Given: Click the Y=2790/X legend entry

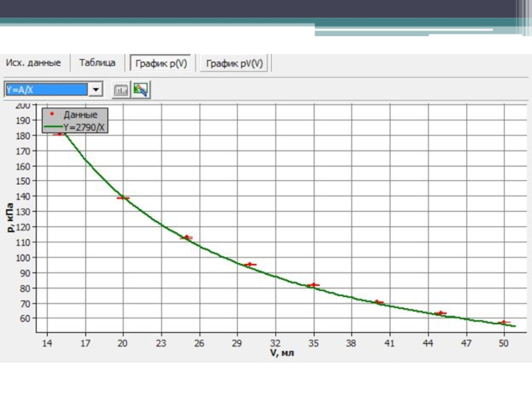Looking at the screenshot, I should tap(84, 125).
